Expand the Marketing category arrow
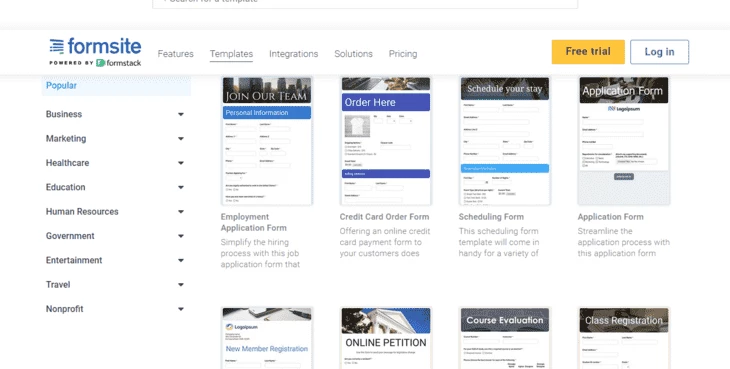This screenshot has width=730, height=369. (181, 139)
